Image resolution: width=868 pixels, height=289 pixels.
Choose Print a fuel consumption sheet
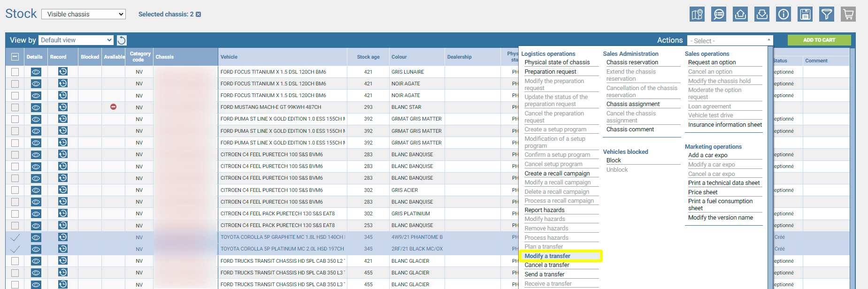pyautogui.click(x=721, y=205)
